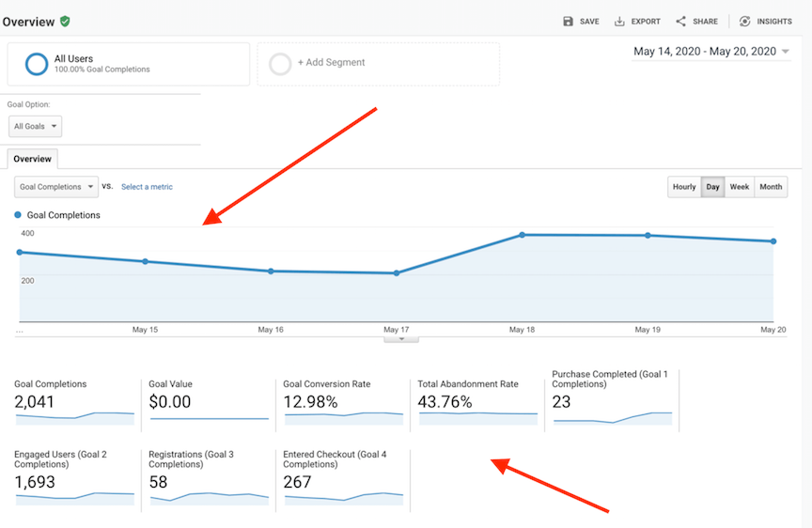Click the Share icon

(680, 22)
